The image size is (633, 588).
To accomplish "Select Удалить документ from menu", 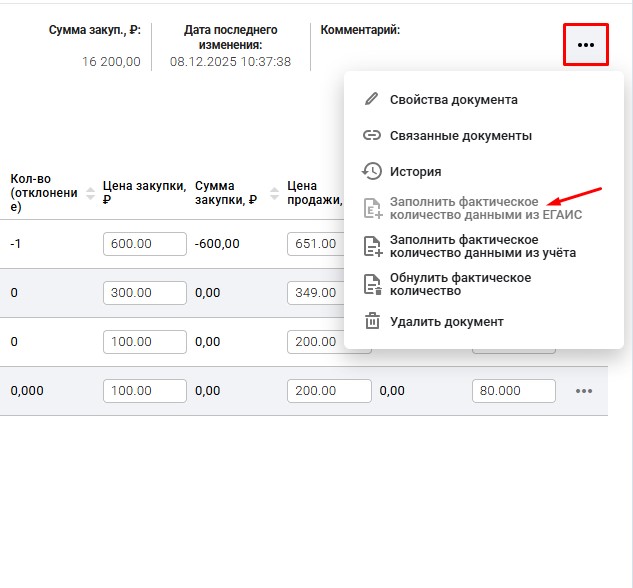I will [446, 321].
